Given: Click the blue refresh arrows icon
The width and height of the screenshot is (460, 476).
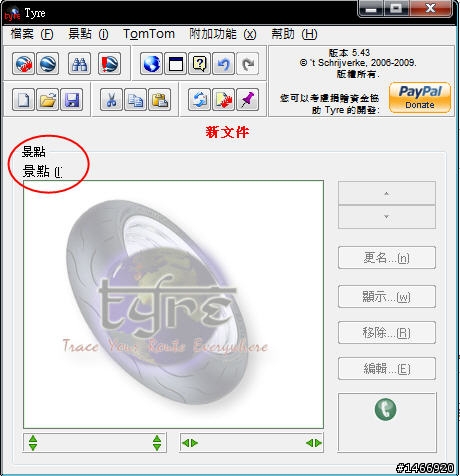Looking at the screenshot, I should tap(199, 99).
